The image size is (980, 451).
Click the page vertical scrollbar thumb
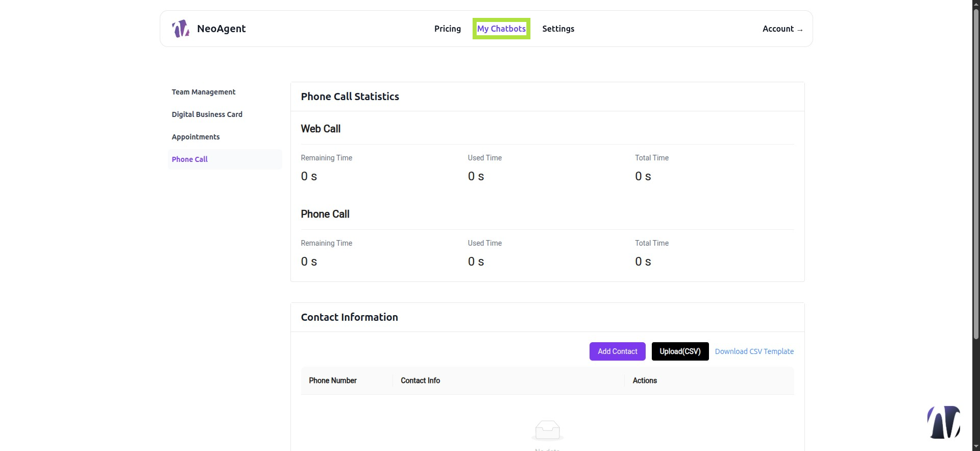tap(976, 174)
